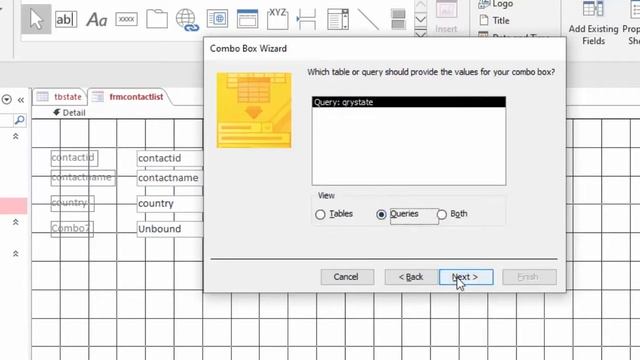The image size is (640, 360).
Task: Click the navigation pane search icon
Action: (19, 120)
